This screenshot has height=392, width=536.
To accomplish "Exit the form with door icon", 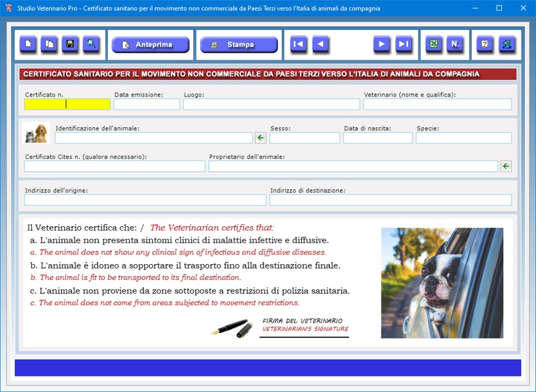I will (507, 44).
